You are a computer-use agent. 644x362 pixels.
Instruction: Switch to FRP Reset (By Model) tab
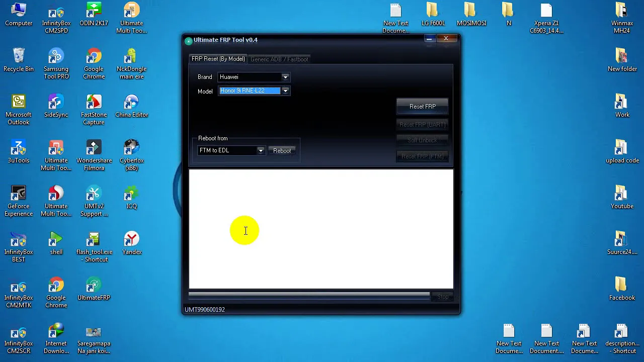[218, 59]
